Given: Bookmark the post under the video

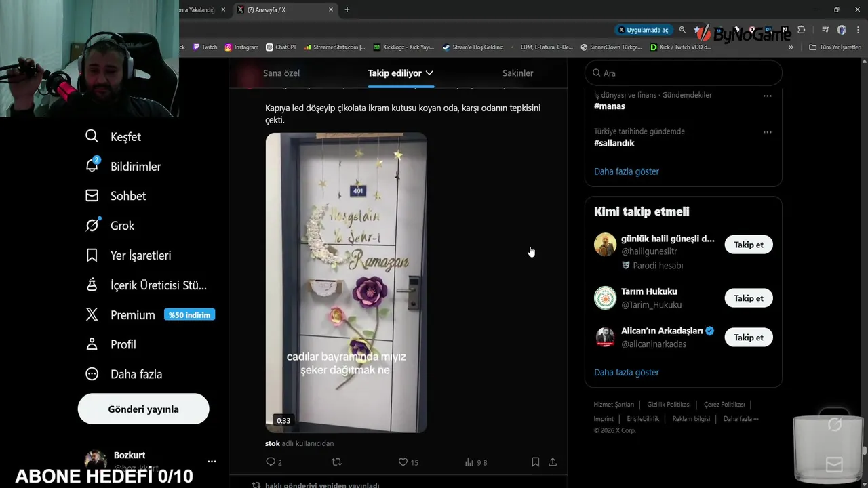Looking at the screenshot, I should [x=535, y=462].
